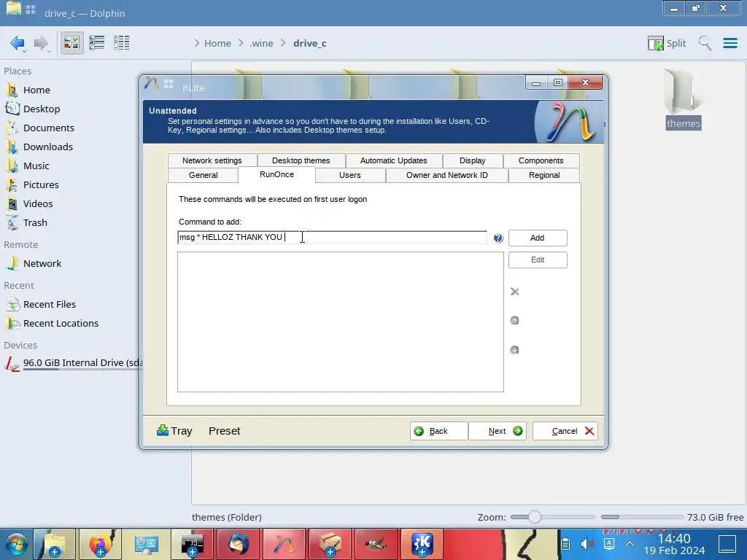Open Owner and Network ID tab
The image size is (747, 560).
tap(447, 175)
